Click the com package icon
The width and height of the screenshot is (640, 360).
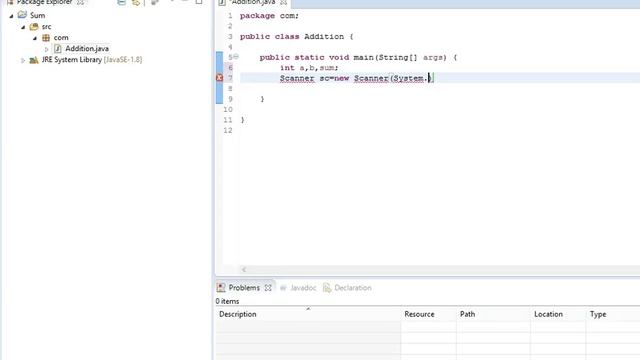pyautogui.click(x=46, y=38)
